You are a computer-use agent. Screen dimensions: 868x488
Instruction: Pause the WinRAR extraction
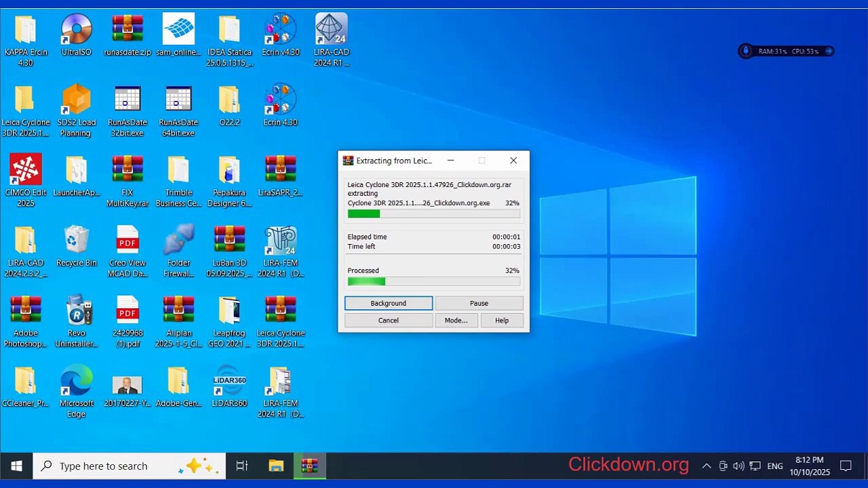(x=479, y=303)
